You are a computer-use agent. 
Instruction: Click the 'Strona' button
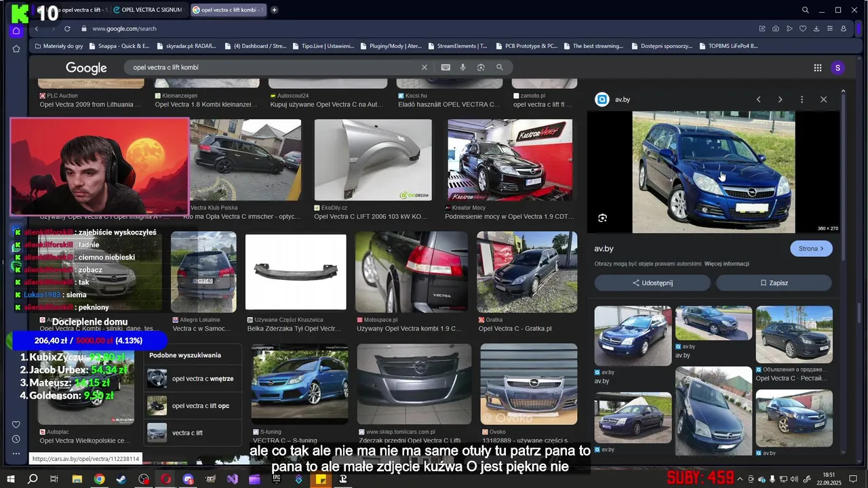[x=811, y=249]
